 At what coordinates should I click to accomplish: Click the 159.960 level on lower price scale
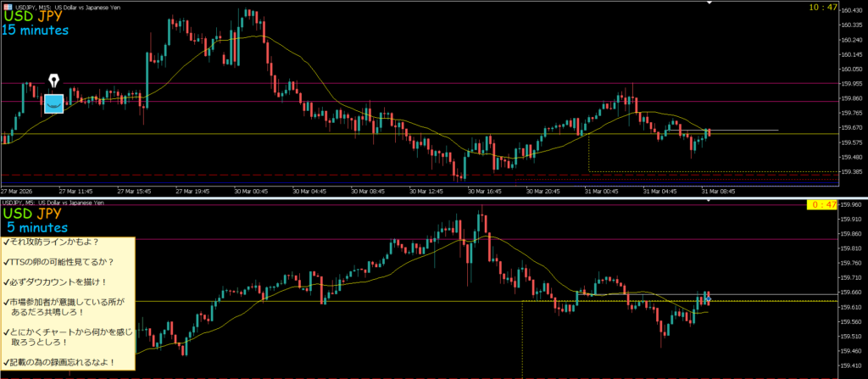851,205
